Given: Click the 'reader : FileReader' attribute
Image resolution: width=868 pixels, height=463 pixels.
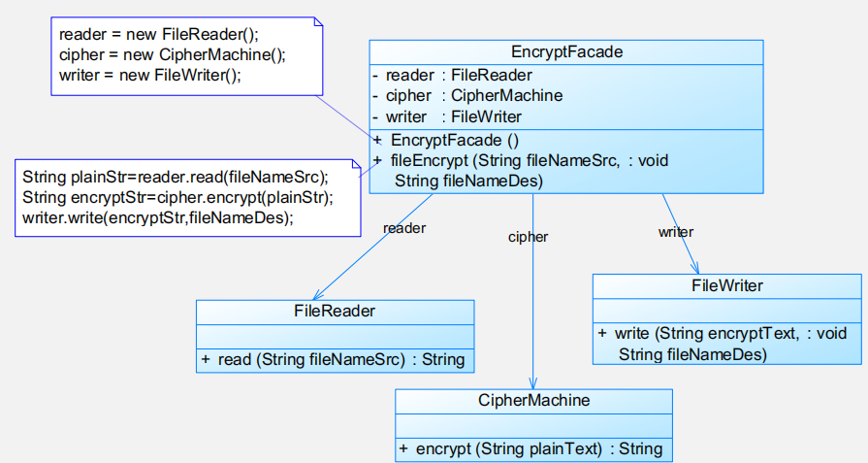Looking at the screenshot, I should coord(452,76).
